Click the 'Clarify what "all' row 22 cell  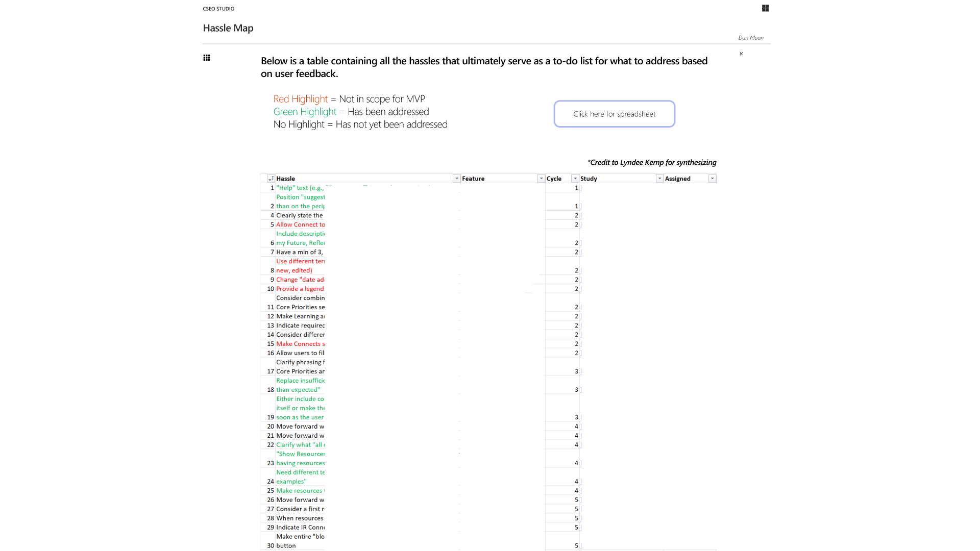pos(300,445)
